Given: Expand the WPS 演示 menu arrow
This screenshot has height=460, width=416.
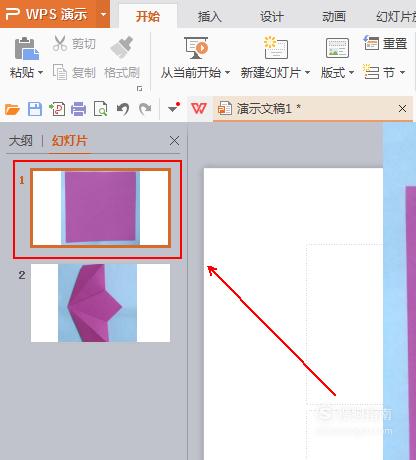Looking at the screenshot, I should (103, 14).
